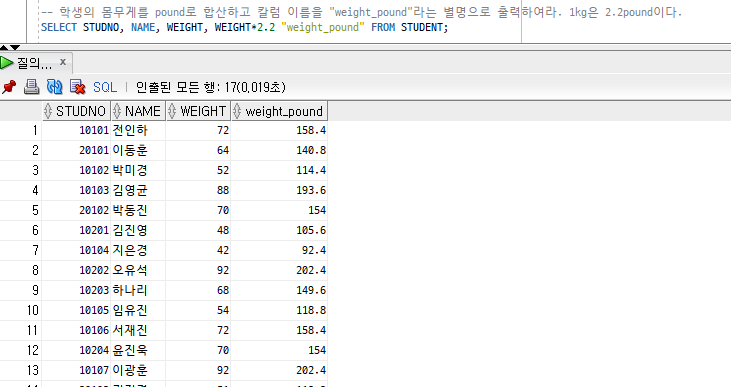731x387 pixels.
Task: Click the sort arrows icon beside NAME
Action: pos(117,111)
